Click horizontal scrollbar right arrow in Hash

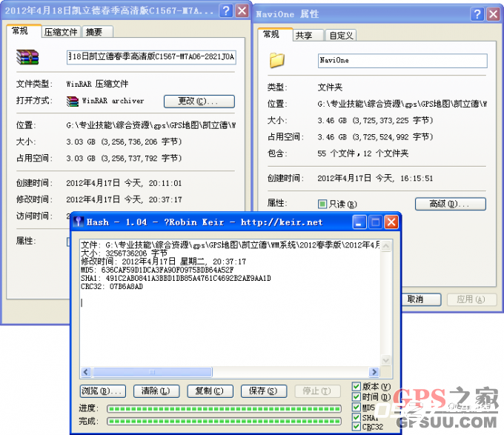[374, 372]
